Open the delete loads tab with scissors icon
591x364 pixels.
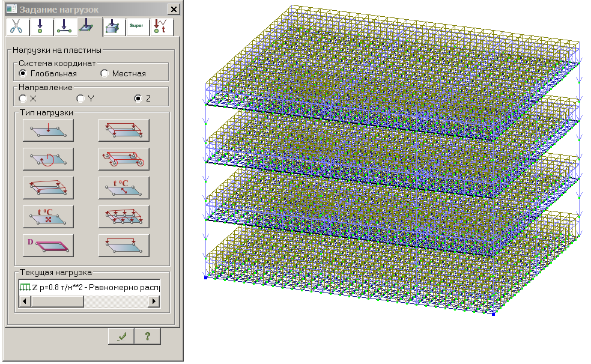(17, 27)
